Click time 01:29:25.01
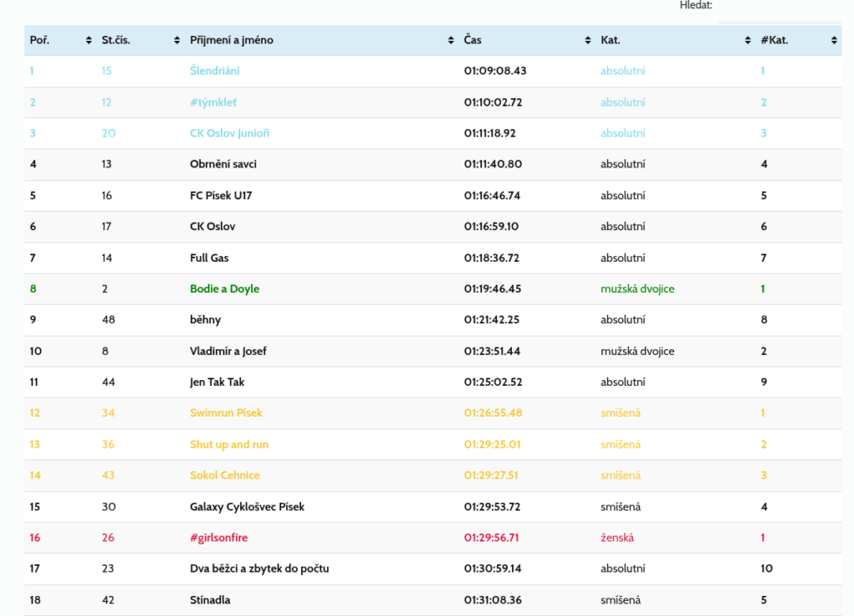The height and width of the screenshot is (616, 854). (x=492, y=444)
